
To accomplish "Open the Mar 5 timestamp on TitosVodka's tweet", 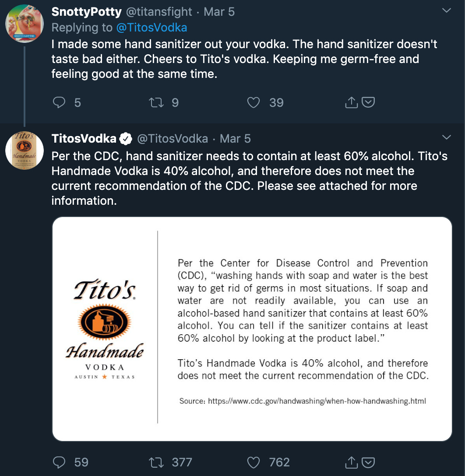I will pos(235,139).
